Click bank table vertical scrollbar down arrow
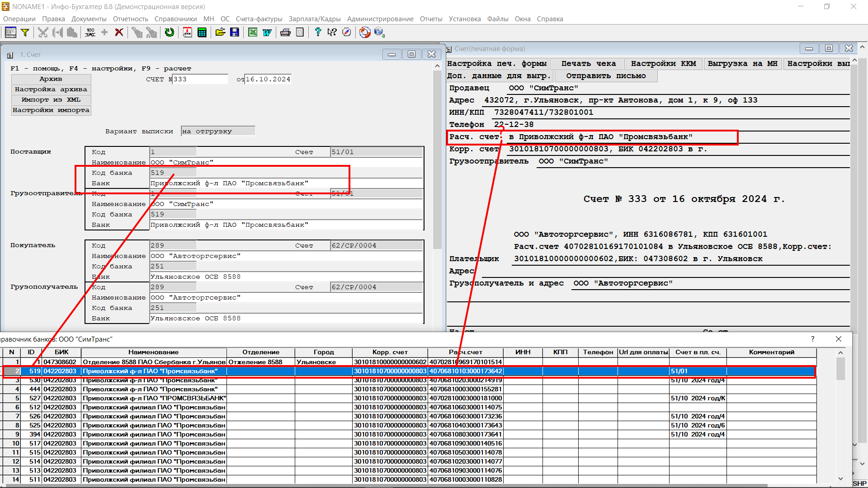Screen dimensions: 868x488 coord(840,479)
